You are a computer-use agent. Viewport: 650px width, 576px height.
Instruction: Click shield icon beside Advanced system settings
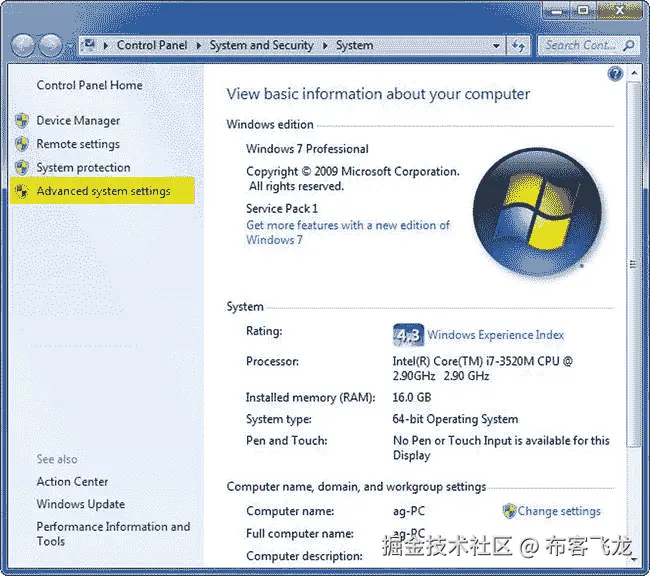click(22, 191)
